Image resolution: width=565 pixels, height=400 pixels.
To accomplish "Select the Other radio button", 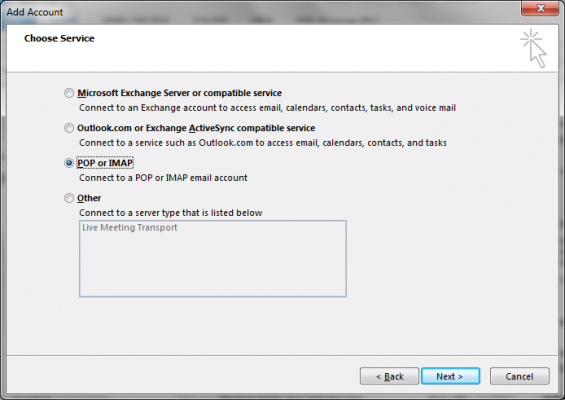I will point(69,198).
